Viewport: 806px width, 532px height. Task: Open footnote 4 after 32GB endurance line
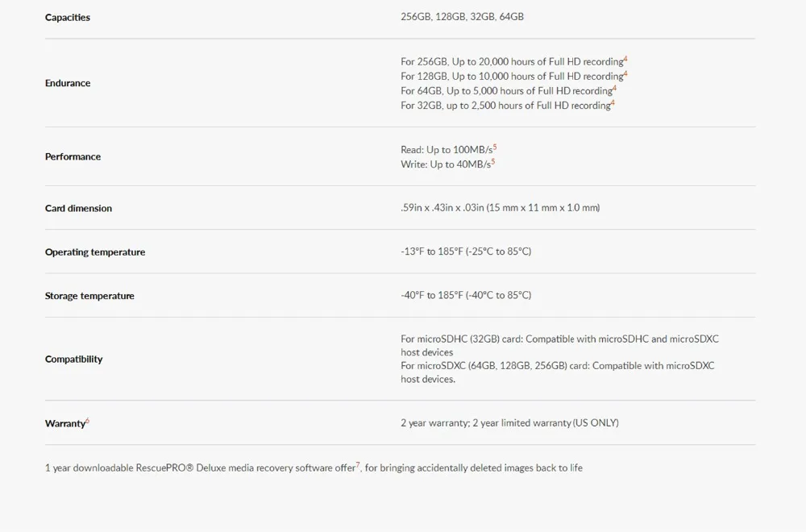click(x=613, y=103)
